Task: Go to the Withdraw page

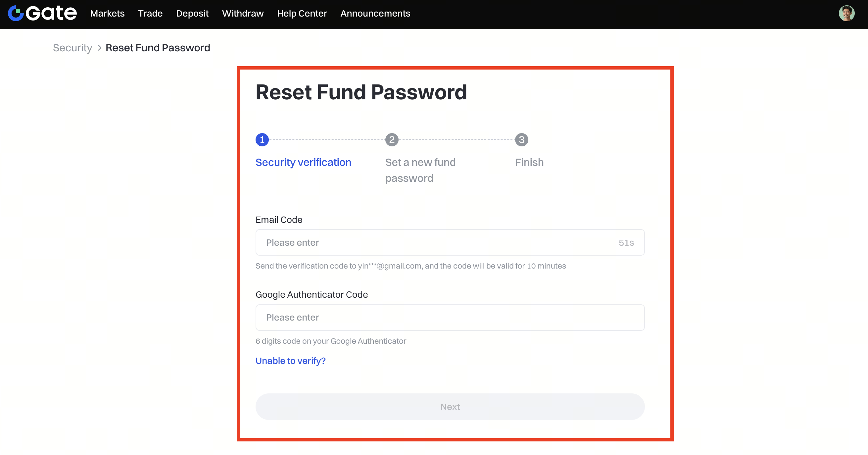Action: coord(243,14)
